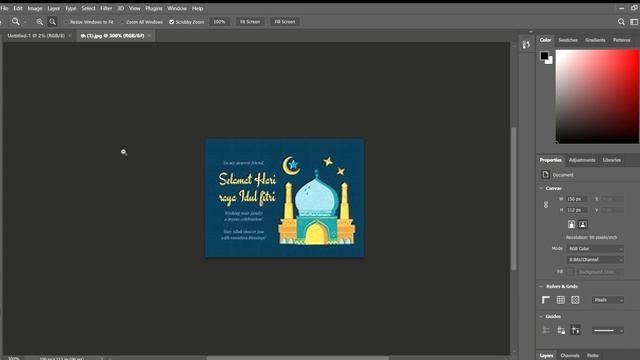Open the ruler units Pixels dropdown
The height and width of the screenshot is (360, 640).
[x=608, y=300]
